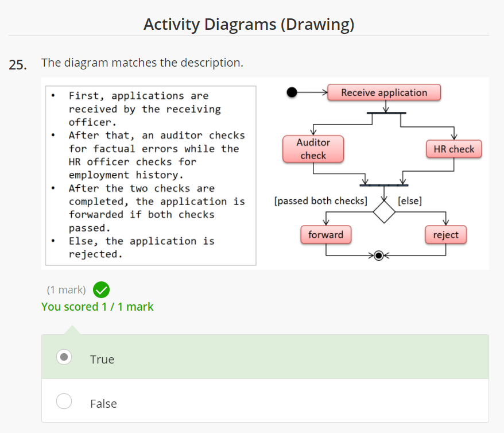The image size is (504, 433).
Task: Click the False option label text
Action: click(103, 404)
